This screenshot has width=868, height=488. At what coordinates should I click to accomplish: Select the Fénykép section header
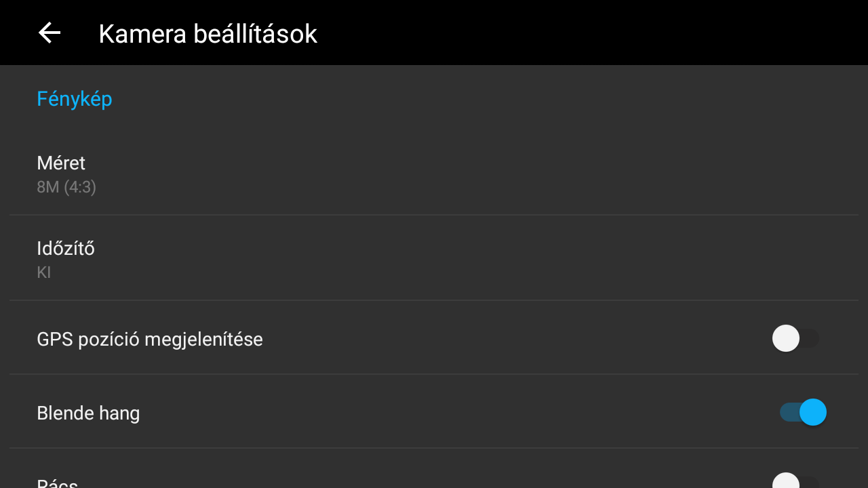[x=75, y=99]
